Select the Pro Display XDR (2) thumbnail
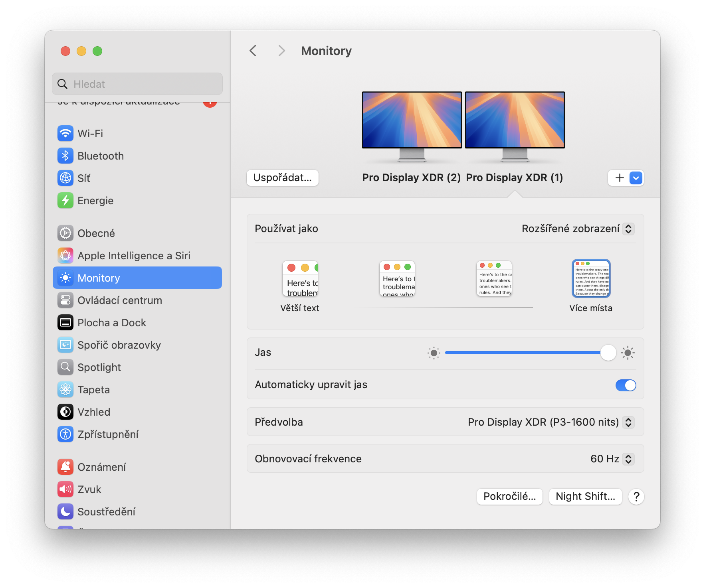This screenshot has height=588, width=705. [412, 120]
